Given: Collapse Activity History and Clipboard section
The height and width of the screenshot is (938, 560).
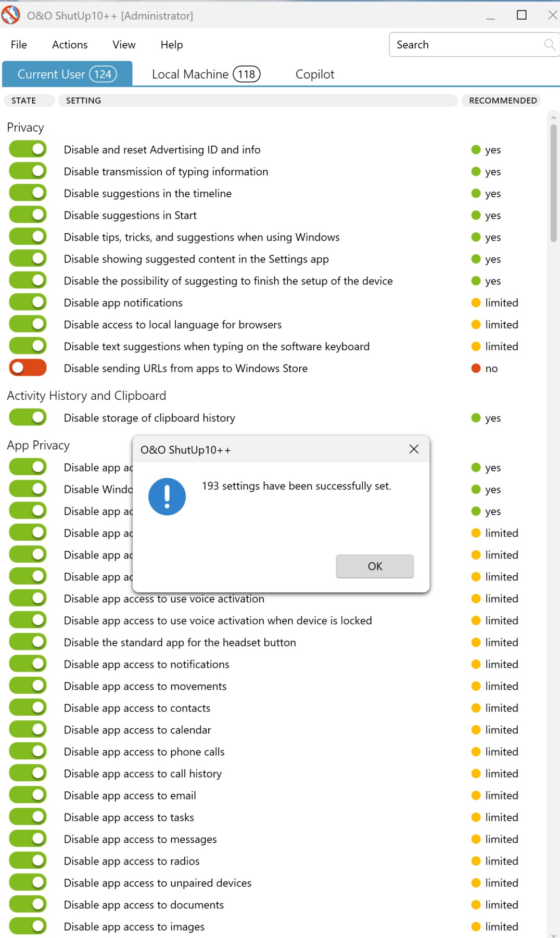Looking at the screenshot, I should (86, 396).
